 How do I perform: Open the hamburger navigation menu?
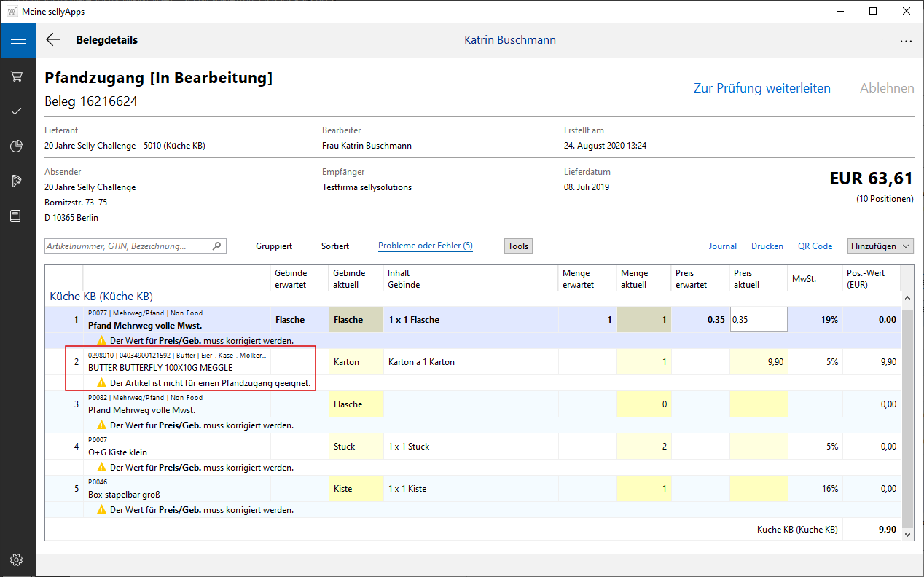pyautogui.click(x=17, y=40)
